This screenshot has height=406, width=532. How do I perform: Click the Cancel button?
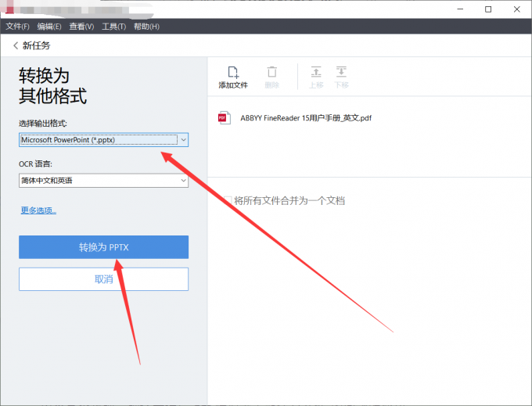click(x=103, y=279)
